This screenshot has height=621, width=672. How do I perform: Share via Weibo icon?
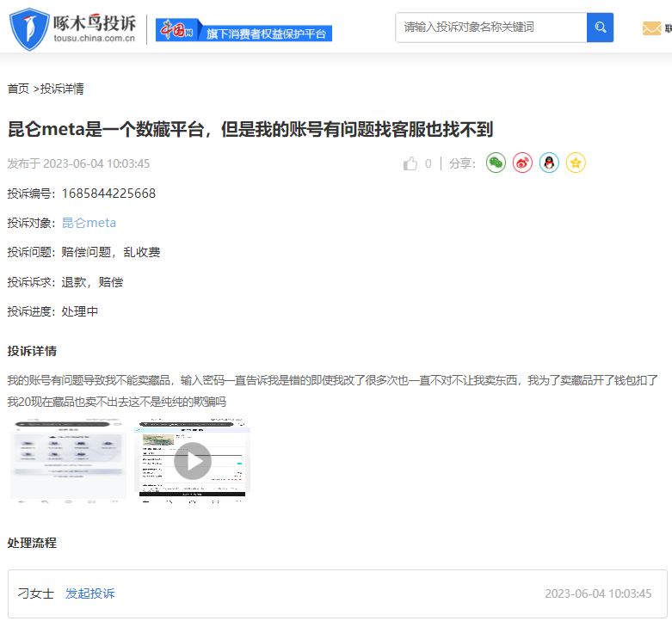click(x=522, y=163)
